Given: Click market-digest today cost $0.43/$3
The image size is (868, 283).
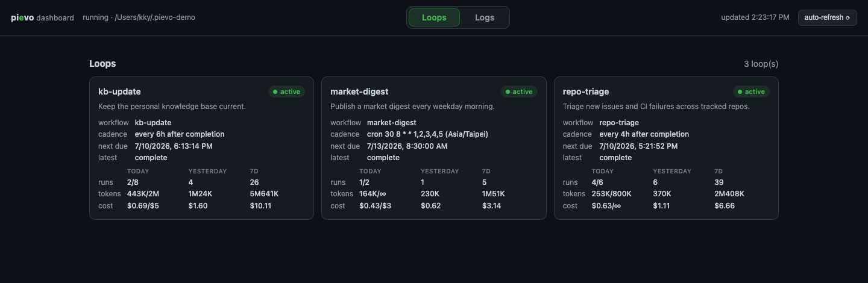Looking at the screenshot, I should coord(375,205).
